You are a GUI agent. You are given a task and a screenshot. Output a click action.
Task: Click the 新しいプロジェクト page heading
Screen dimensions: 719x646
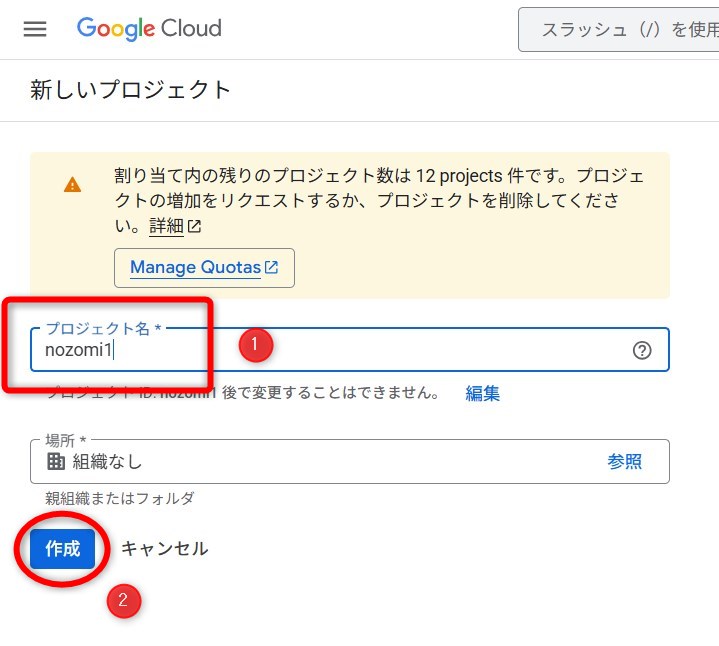pyautogui.click(x=131, y=90)
